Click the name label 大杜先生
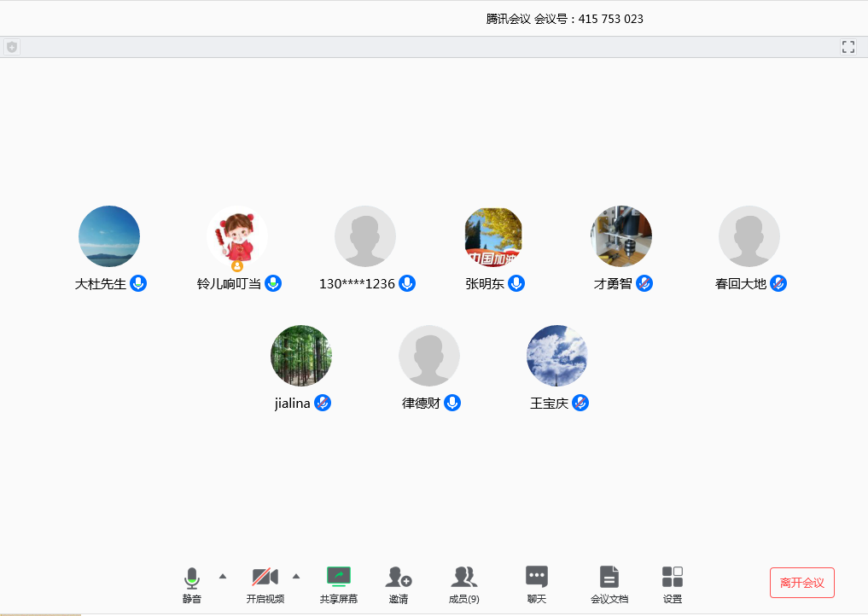The width and height of the screenshot is (868, 616). pyautogui.click(x=101, y=284)
